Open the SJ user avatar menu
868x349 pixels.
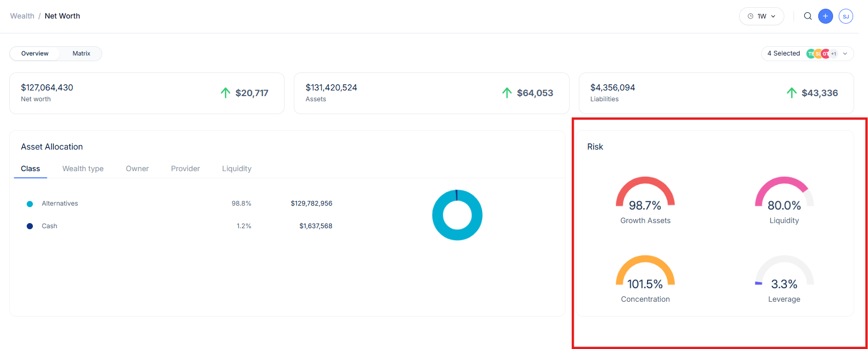click(845, 16)
